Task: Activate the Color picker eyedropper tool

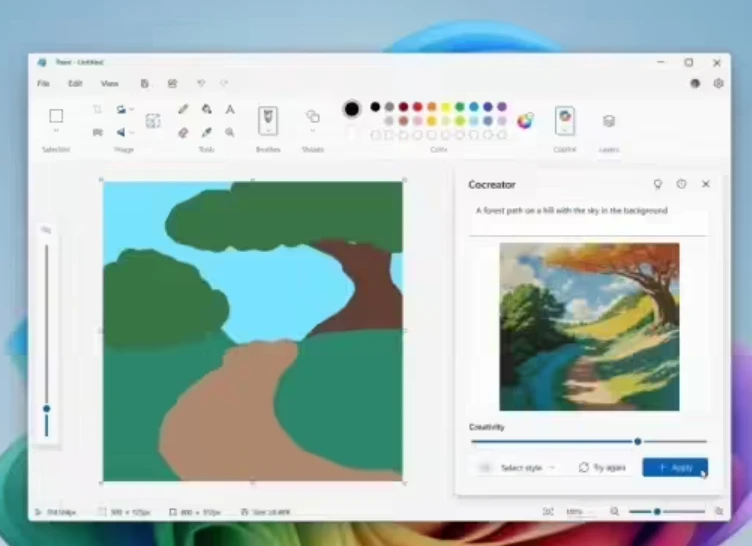Action: tap(206, 132)
